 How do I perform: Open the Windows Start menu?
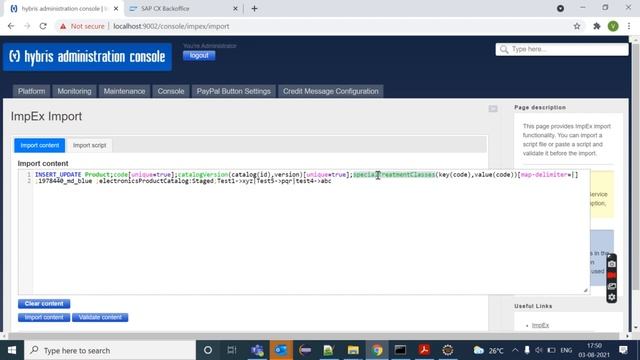point(12,350)
